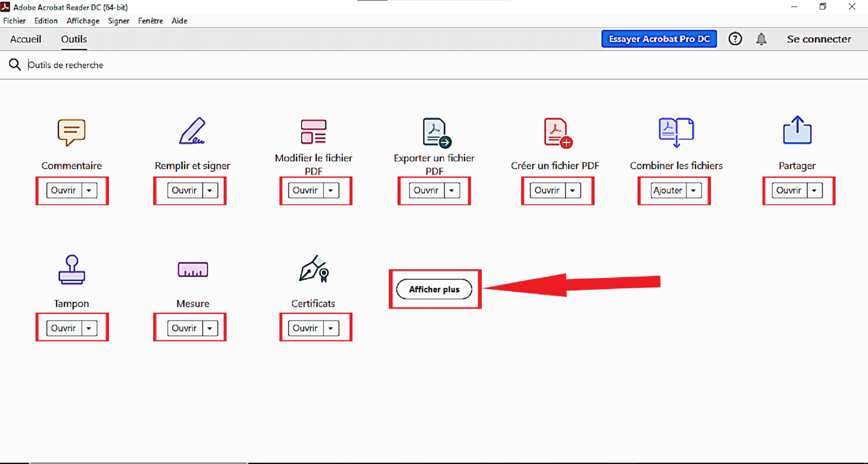
Task: Click the Adobe Acrobat logo in title bar
Action: tap(5, 7)
